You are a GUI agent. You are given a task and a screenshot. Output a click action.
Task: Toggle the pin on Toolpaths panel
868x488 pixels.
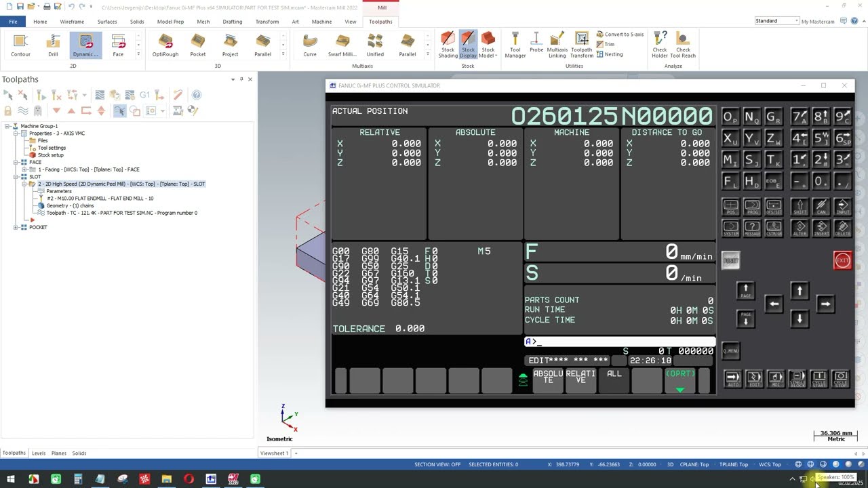tap(241, 79)
